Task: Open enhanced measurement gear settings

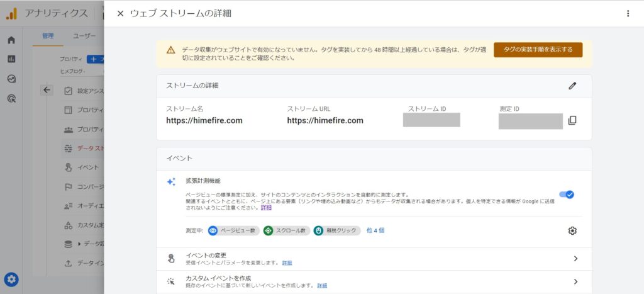Action: click(572, 230)
